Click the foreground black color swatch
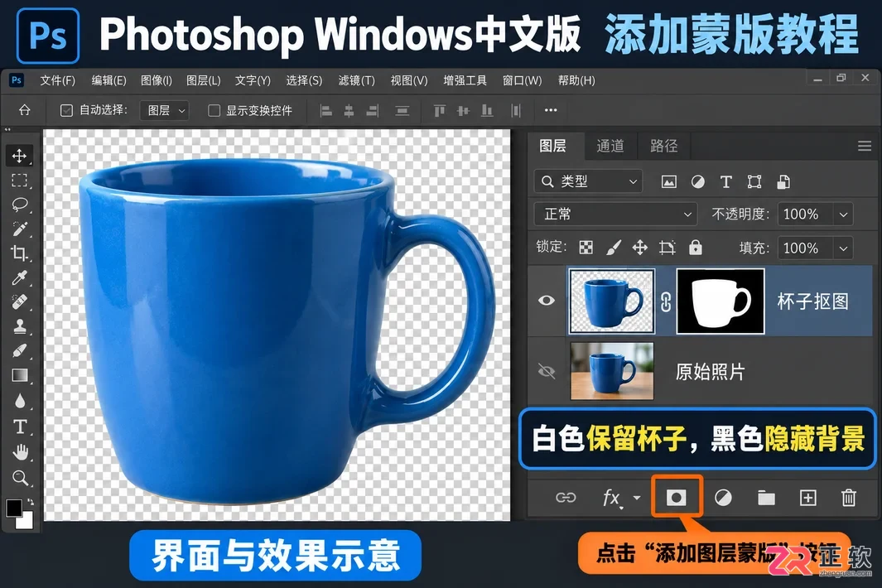Viewport: 882px width, 588px height. point(14,508)
